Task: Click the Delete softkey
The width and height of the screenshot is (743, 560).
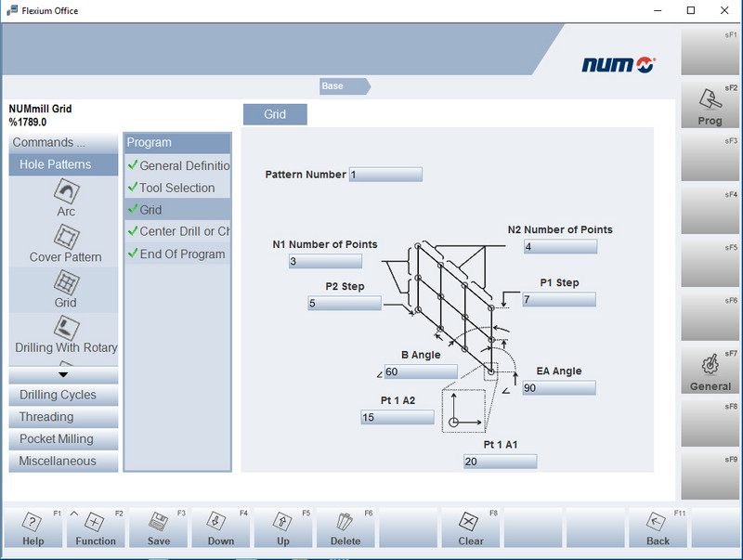Action: tap(345, 525)
